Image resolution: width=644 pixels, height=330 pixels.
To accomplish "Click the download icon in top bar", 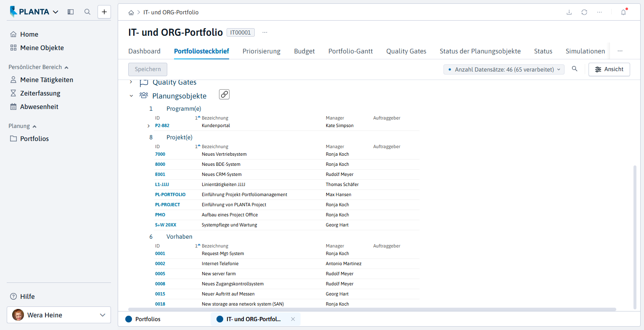I will coord(569,12).
